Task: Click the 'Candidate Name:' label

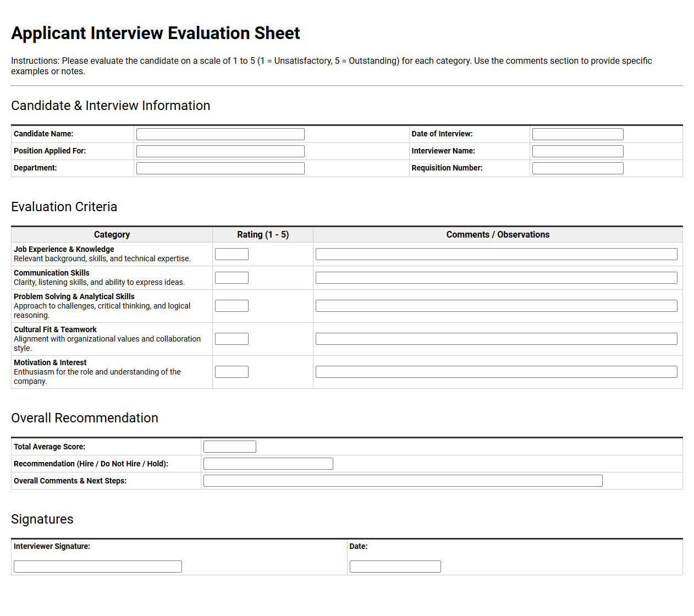Action: click(43, 134)
